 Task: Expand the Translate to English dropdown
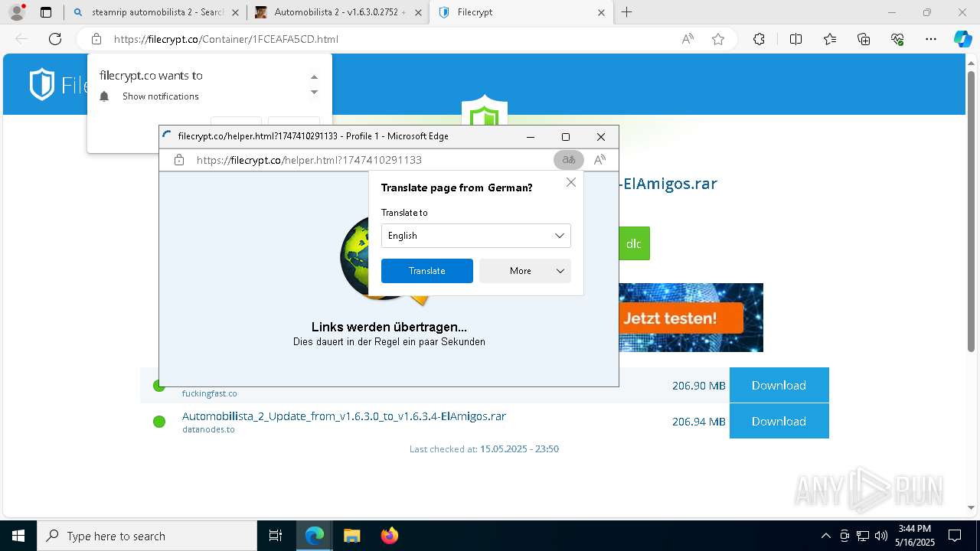coord(476,236)
